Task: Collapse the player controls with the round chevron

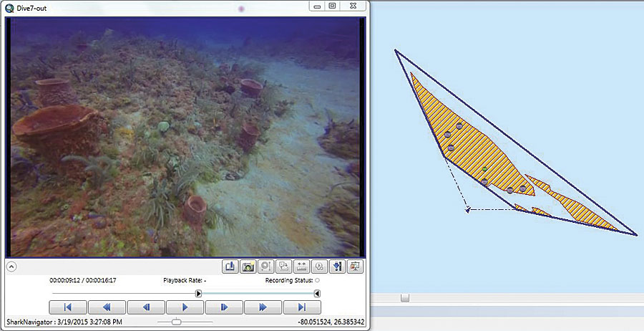Action: pyautogui.click(x=11, y=267)
